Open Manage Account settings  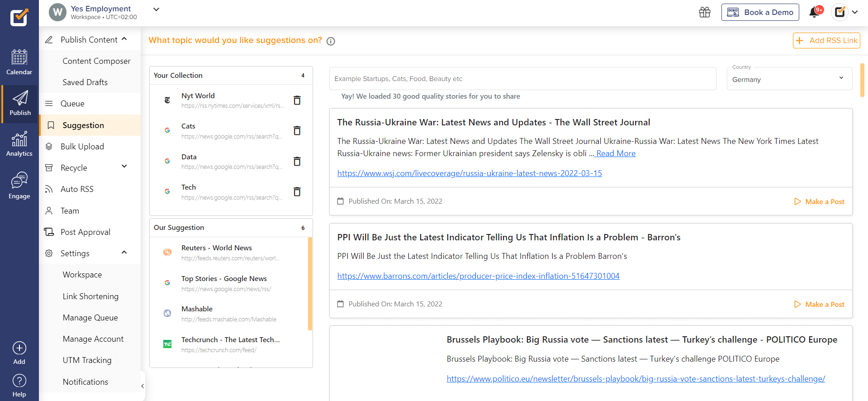93,339
